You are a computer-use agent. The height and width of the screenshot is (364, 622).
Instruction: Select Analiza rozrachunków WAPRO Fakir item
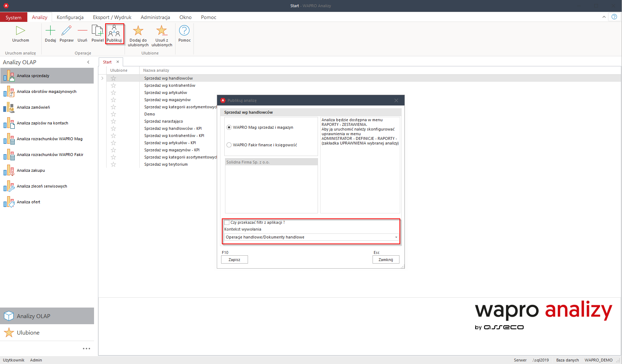(47, 155)
